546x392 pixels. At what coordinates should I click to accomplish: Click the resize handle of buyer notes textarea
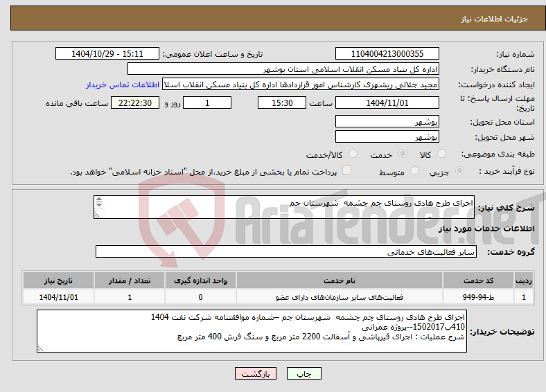(40, 349)
